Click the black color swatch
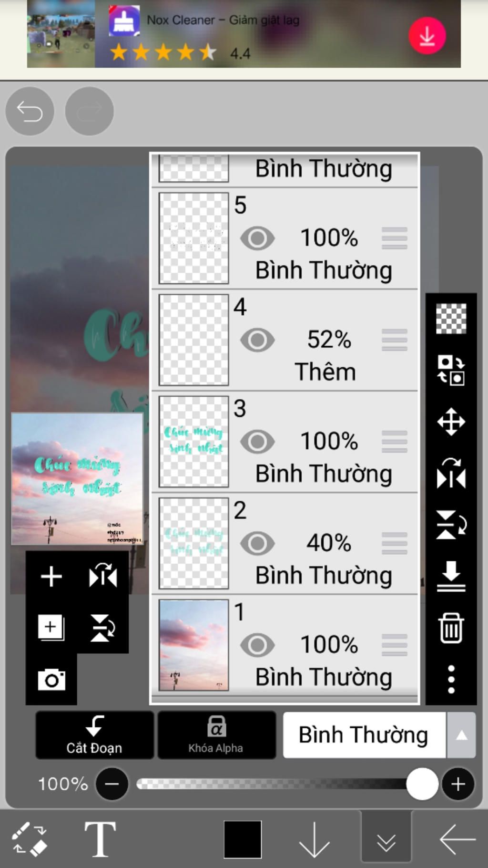Image resolution: width=488 pixels, height=868 pixels. (243, 839)
